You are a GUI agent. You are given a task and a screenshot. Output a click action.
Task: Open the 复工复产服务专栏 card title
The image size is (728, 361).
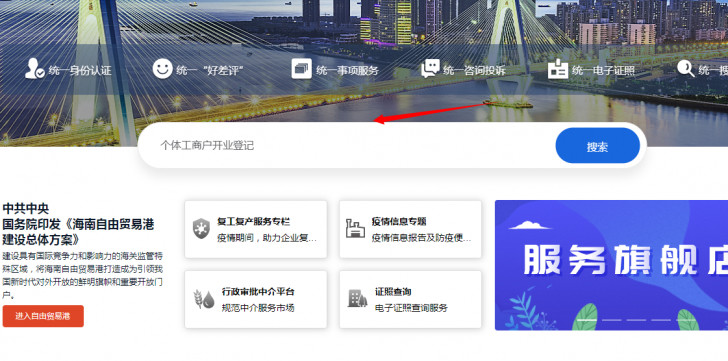[x=254, y=221]
